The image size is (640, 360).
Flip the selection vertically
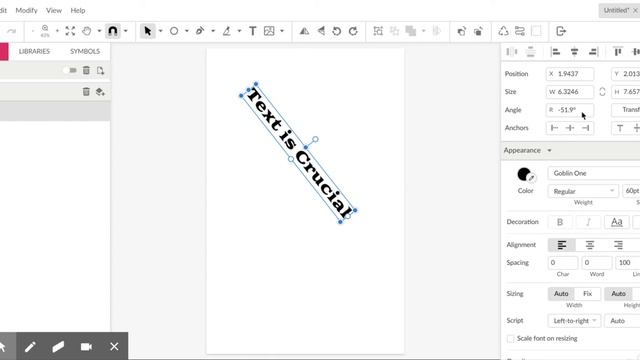pyautogui.click(x=321, y=31)
